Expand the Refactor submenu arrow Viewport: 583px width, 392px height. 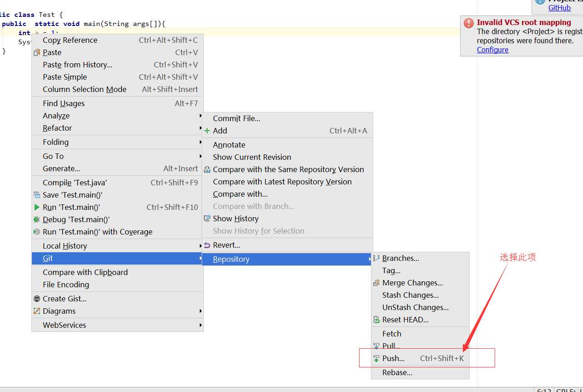[x=200, y=128]
